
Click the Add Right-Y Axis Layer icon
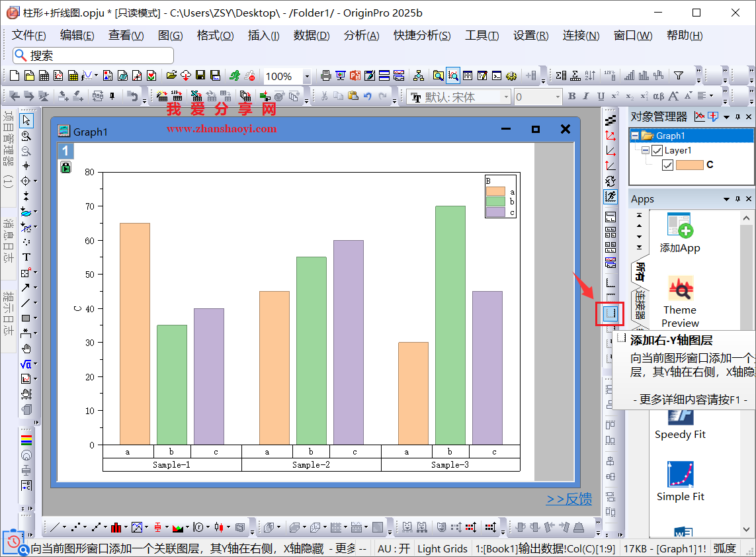(610, 313)
